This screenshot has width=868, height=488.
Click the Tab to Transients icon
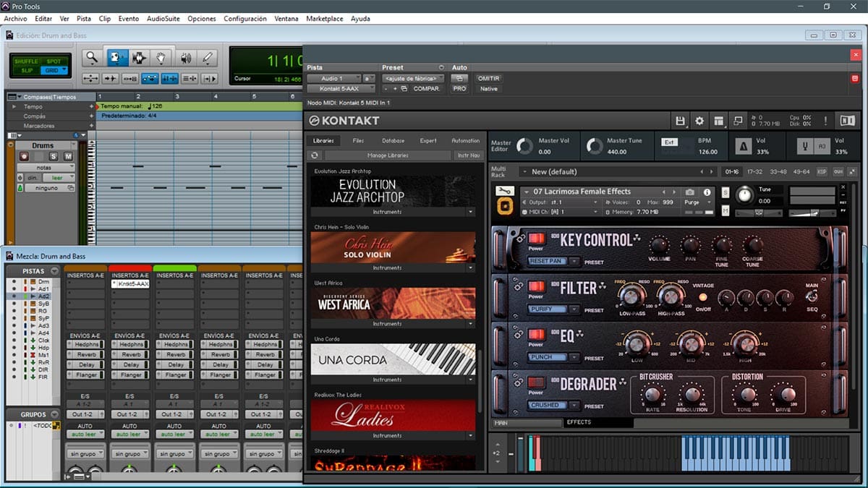[111, 78]
